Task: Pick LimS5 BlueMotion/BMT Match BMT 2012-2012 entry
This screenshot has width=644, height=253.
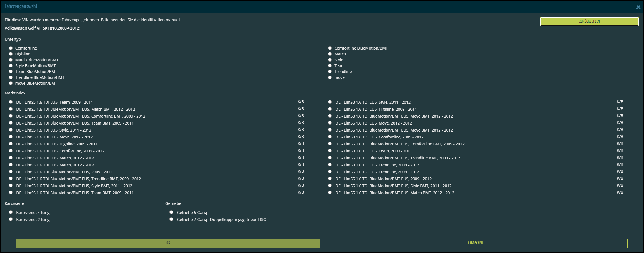Action: (330, 193)
